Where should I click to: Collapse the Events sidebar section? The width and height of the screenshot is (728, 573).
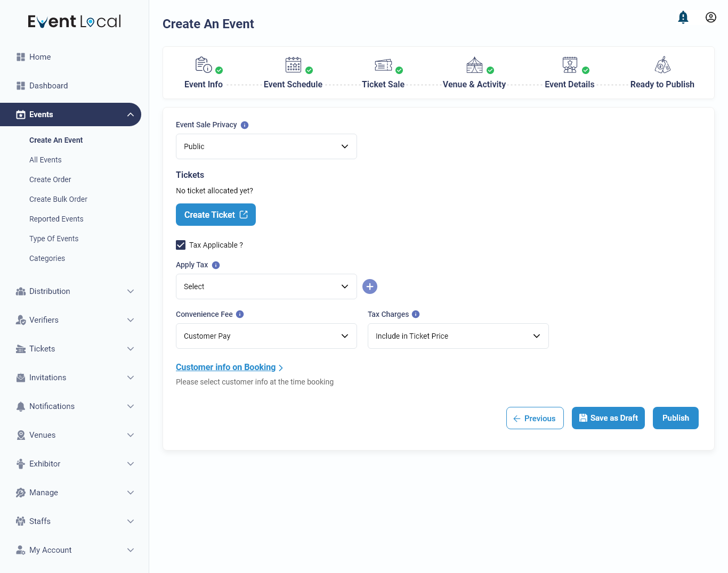point(70,114)
